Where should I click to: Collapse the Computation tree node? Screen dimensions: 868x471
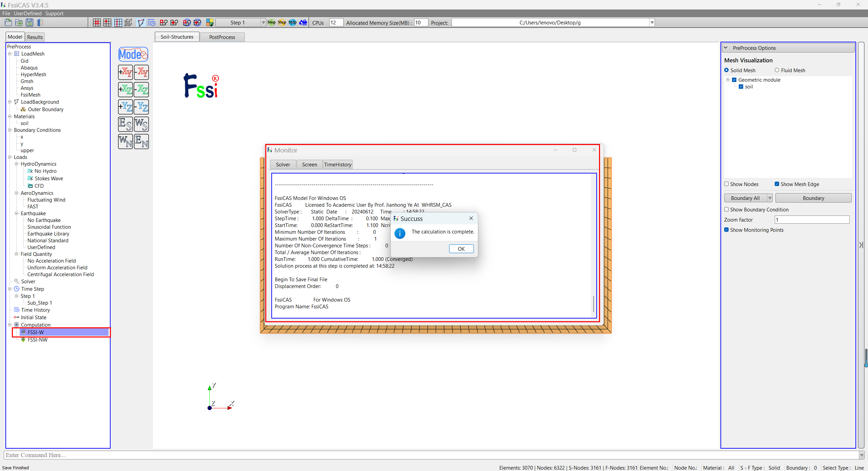10,325
